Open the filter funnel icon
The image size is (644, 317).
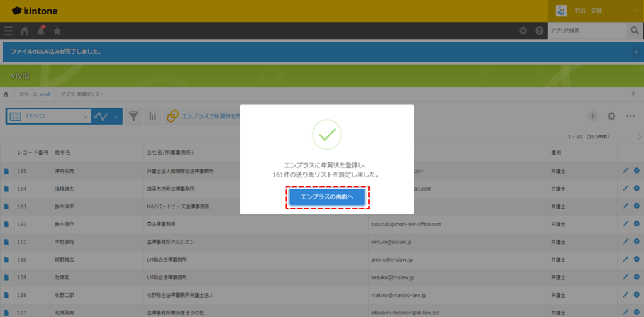(x=133, y=116)
